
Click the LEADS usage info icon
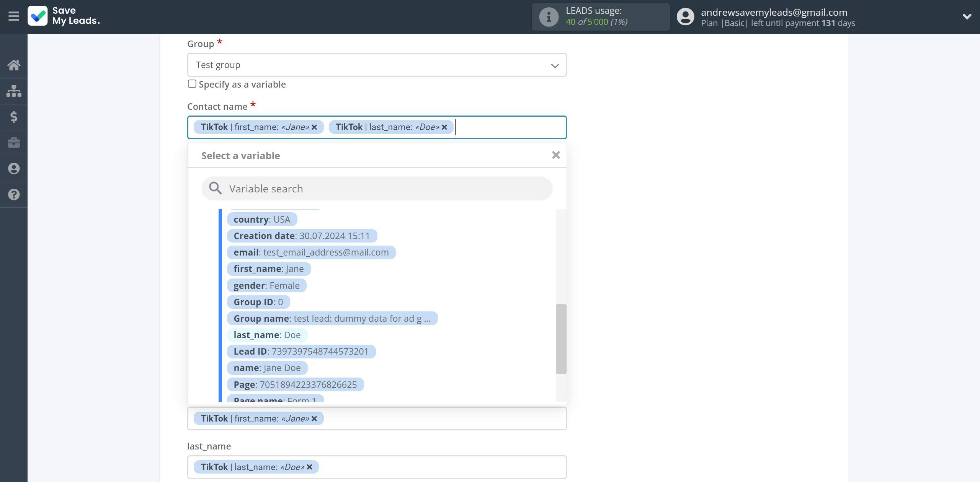click(x=549, y=17)
